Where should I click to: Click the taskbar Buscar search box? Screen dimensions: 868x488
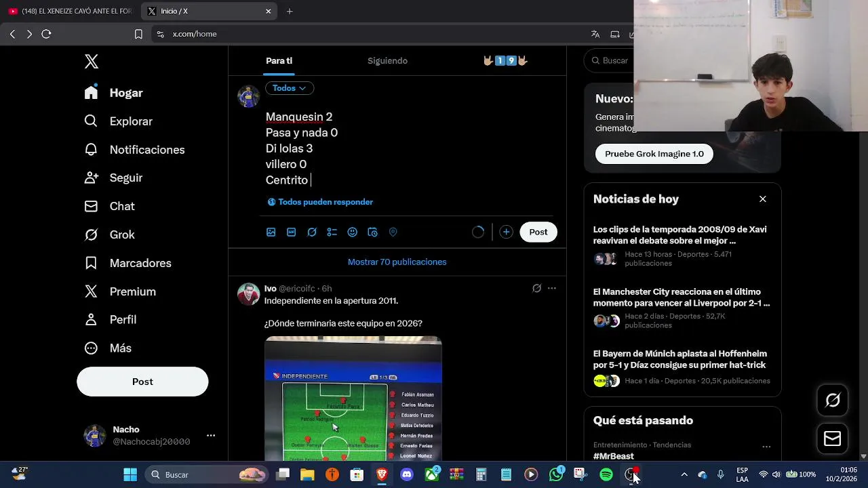(x=207, y=474)
